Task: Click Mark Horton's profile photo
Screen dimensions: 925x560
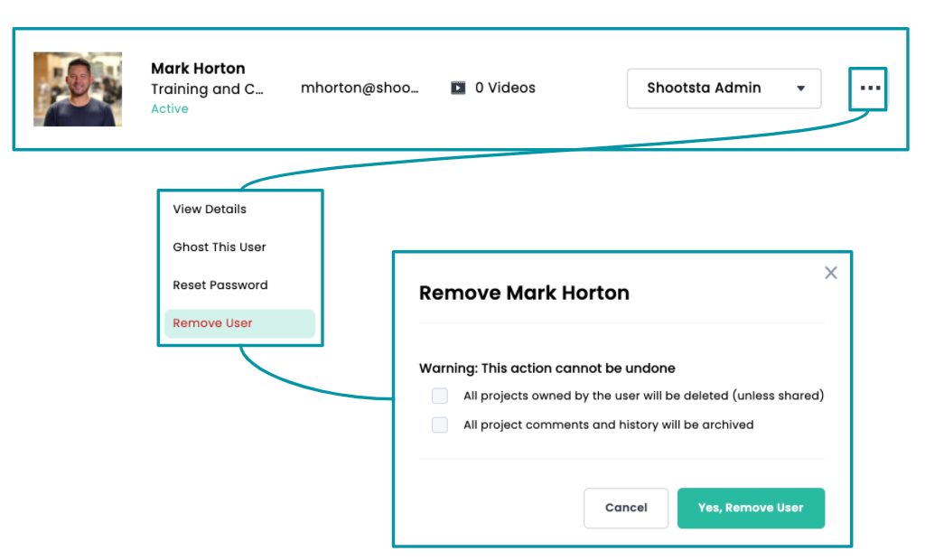Action: point(78,89)
